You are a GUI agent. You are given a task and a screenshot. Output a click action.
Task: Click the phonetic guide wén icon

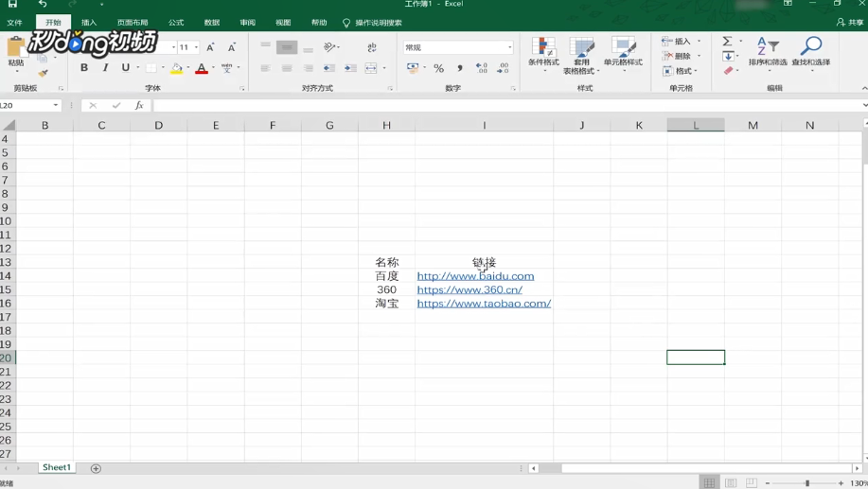227,68
